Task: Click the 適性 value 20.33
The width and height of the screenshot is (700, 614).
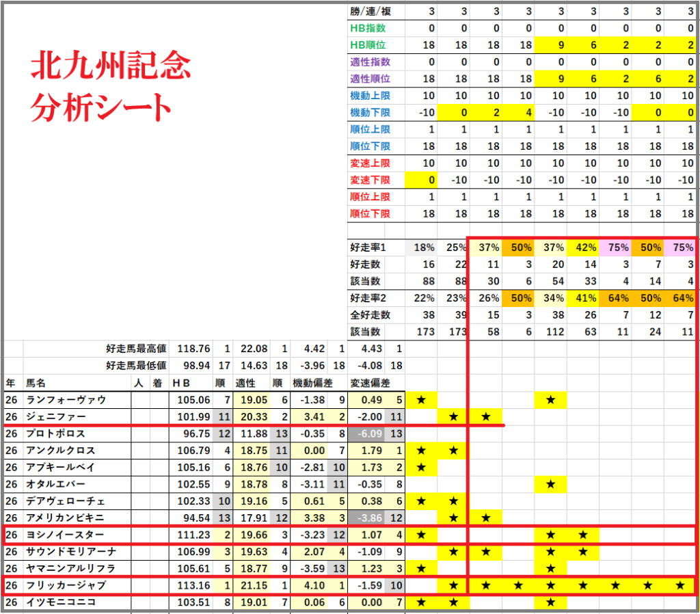Action: click(254, 416)
